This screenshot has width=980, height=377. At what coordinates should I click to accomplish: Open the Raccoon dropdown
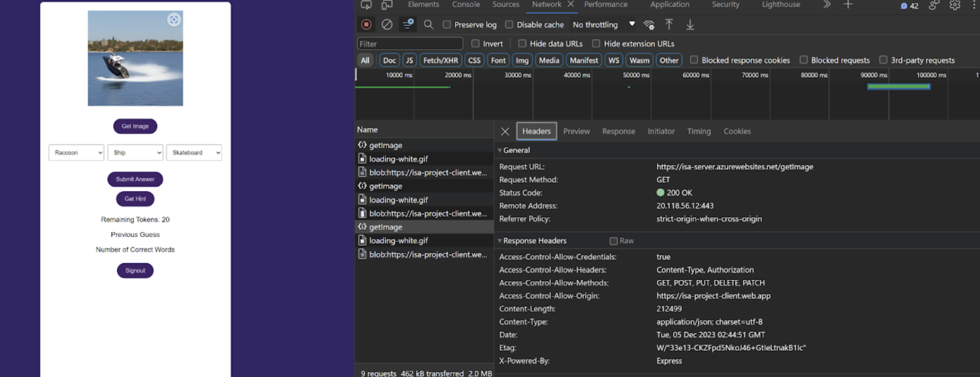coord(76,153)
